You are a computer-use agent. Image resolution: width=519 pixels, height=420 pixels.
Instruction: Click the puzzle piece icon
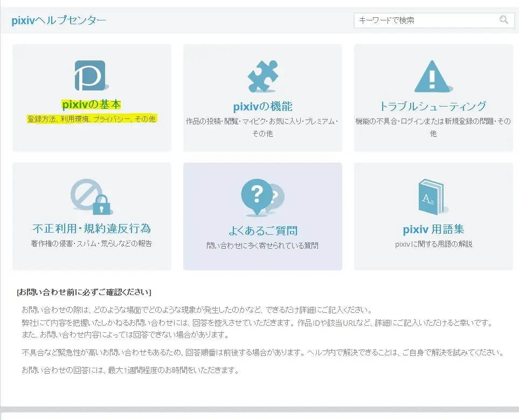pos(263,76)
